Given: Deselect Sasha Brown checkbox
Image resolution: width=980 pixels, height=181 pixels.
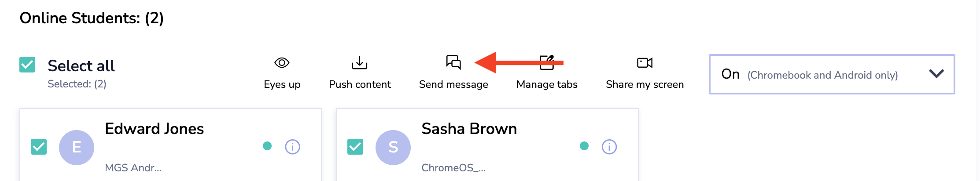Looking at the screenshot, I should 355,147.
